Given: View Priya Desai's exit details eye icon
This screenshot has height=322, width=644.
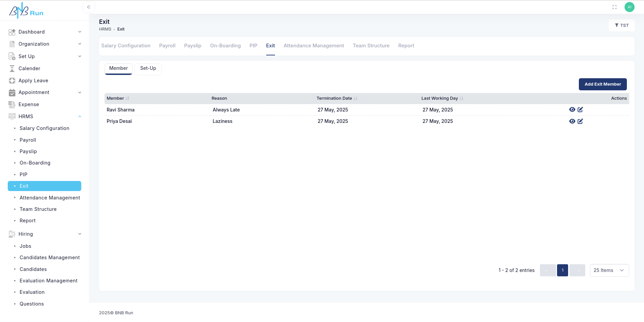Looking at the screenshot, I should coord(572,121).
